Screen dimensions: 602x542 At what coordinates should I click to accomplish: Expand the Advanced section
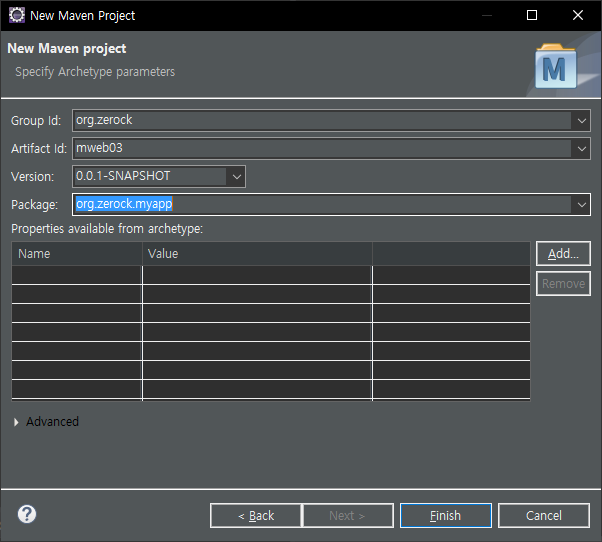tap(16, 422)
